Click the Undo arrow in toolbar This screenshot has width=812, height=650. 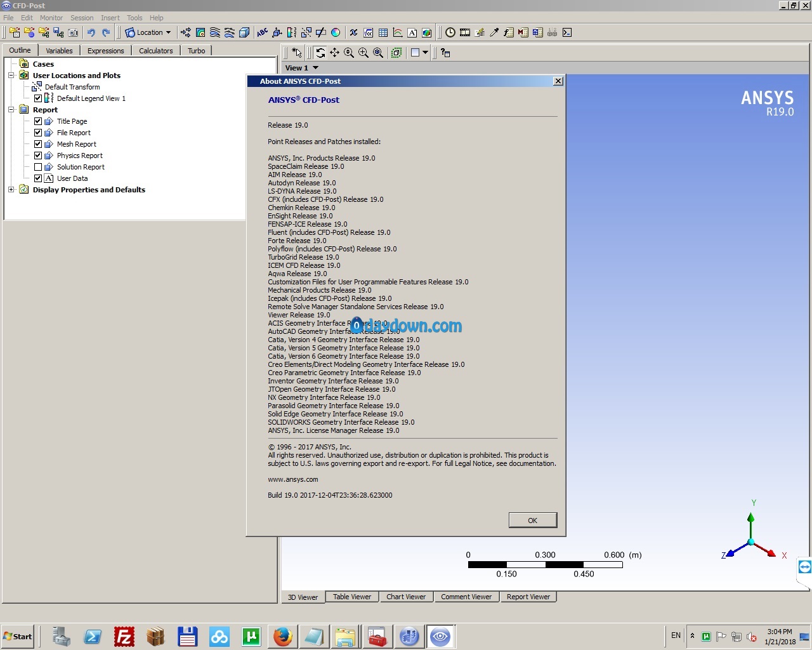(91, 32)
